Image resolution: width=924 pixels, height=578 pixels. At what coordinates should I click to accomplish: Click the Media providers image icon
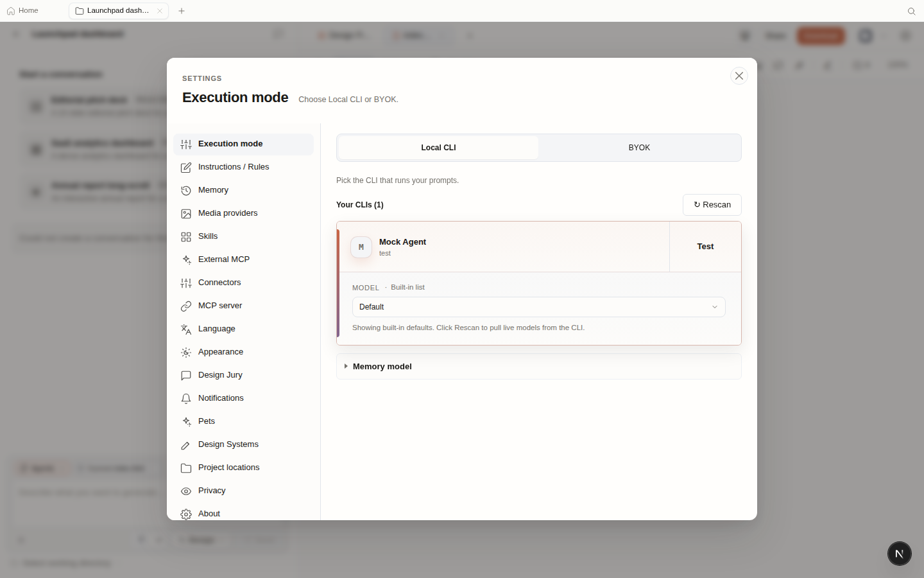186,214
